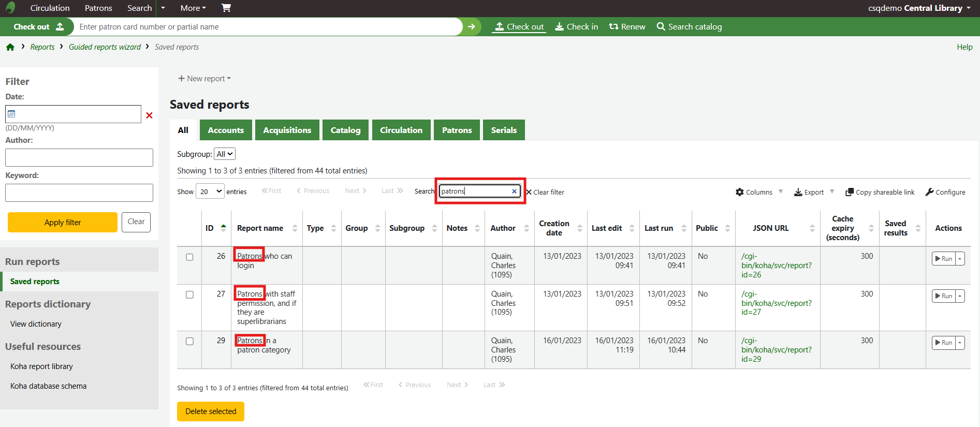
Task: Open the shopping cart icon
Action: (226, 8)
